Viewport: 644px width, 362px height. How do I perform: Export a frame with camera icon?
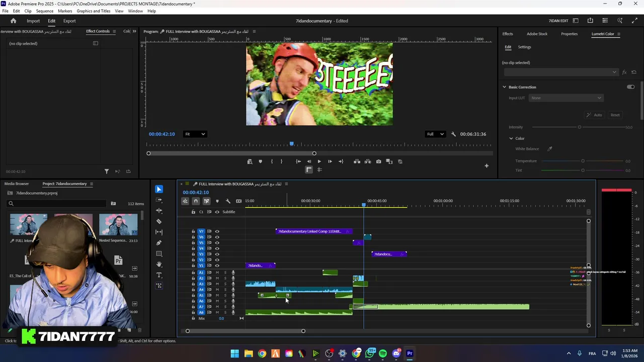click(378, 161)
